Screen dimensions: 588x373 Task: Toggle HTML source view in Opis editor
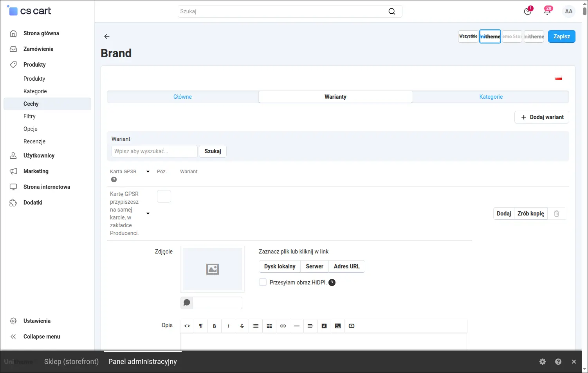coord(187,326)
